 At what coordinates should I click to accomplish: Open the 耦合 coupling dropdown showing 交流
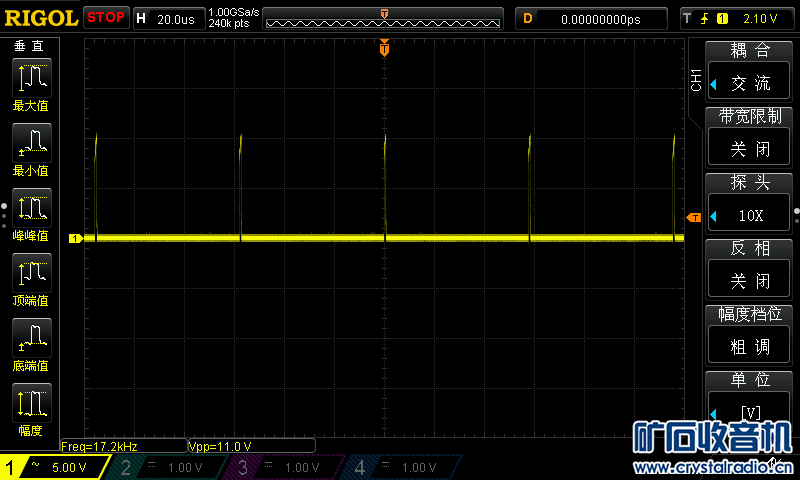(x=750, y=83)
